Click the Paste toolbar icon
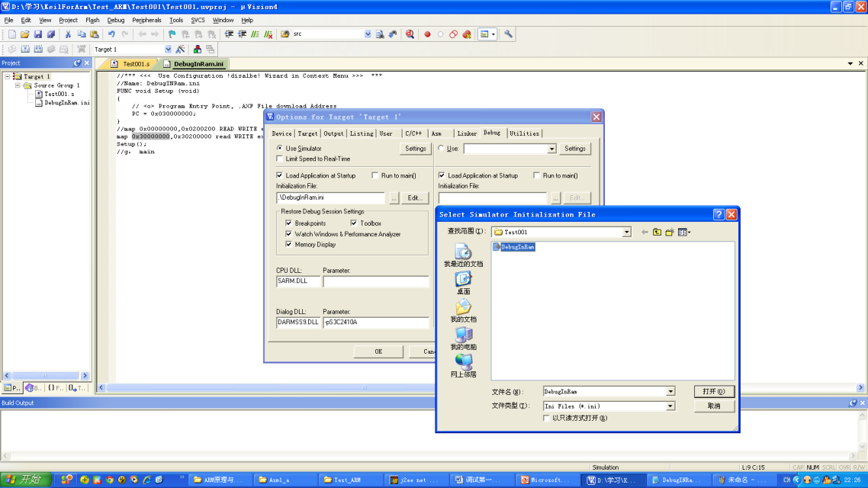 click(95, 34)
